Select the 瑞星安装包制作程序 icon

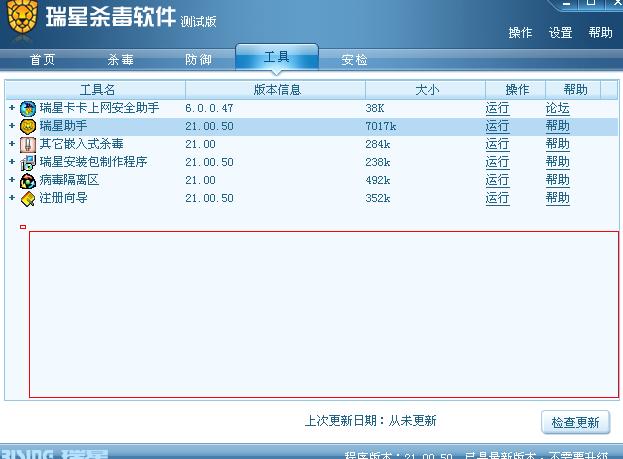pos(28,163)
